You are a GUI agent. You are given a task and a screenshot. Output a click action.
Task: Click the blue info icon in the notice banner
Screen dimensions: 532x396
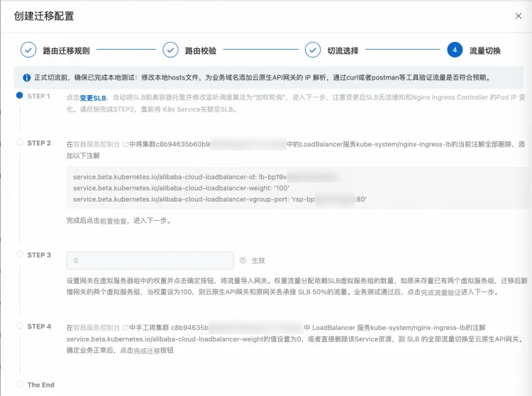[26, 77]
